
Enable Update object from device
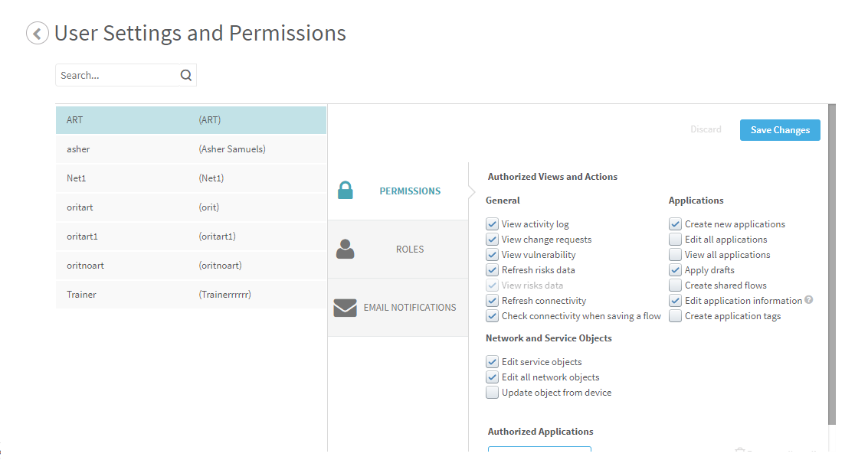[492, 393]
